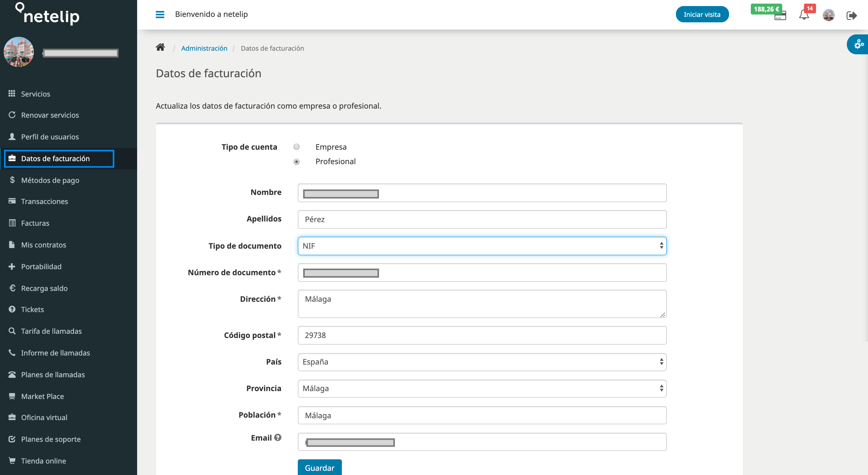Image resolution: width=868 pixels, height=475 pixels.
Task: Click the Administración breadcrumb link
Action: point(204,48)
